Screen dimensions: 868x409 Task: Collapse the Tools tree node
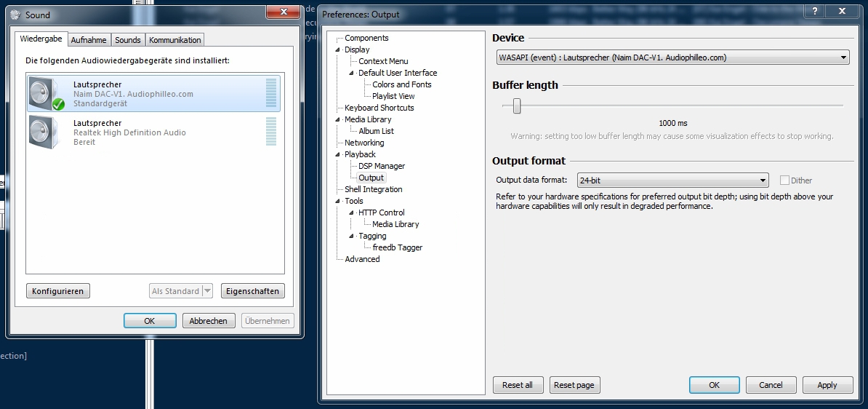337,201
